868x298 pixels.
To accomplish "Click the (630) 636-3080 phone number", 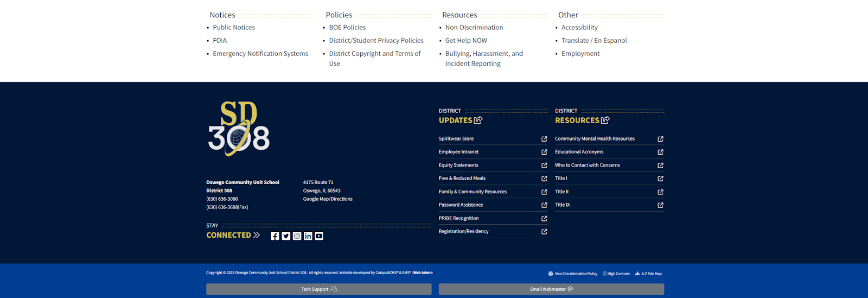I will 222,199.
